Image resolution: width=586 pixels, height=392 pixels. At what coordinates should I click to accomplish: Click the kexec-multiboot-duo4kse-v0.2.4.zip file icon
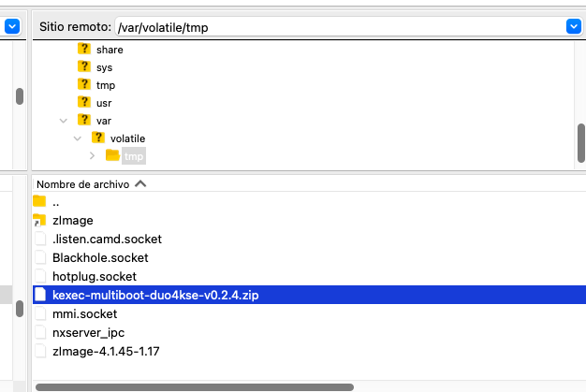pyautogui.click(x=39, y=295)
